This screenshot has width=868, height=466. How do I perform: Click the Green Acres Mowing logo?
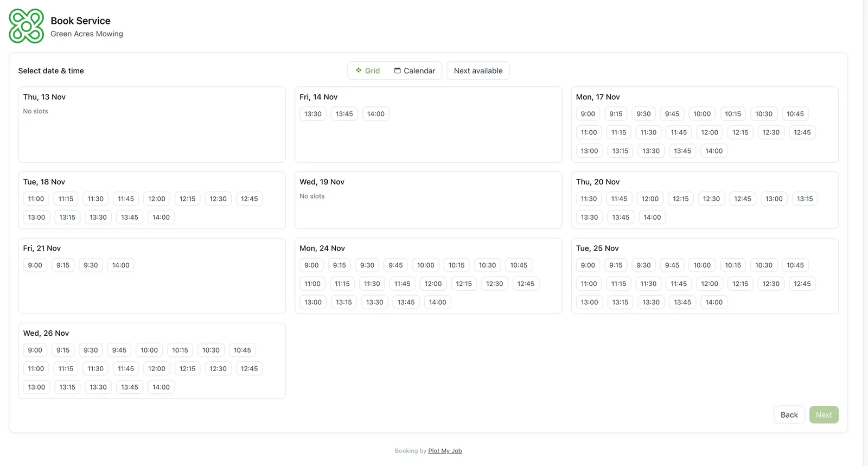click(x=26, y=26)
